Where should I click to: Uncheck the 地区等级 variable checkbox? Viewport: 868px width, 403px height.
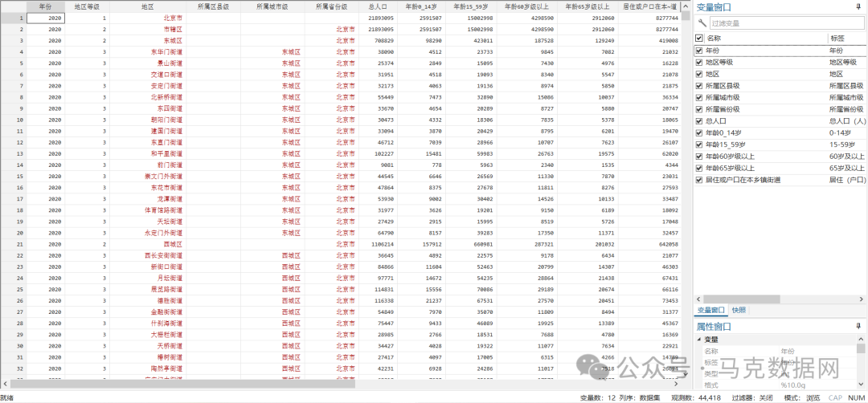tap(699, 62)
